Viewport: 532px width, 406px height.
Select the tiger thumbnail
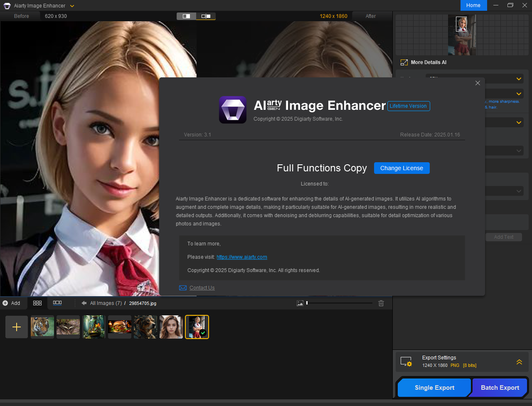(x=42, y=327)
